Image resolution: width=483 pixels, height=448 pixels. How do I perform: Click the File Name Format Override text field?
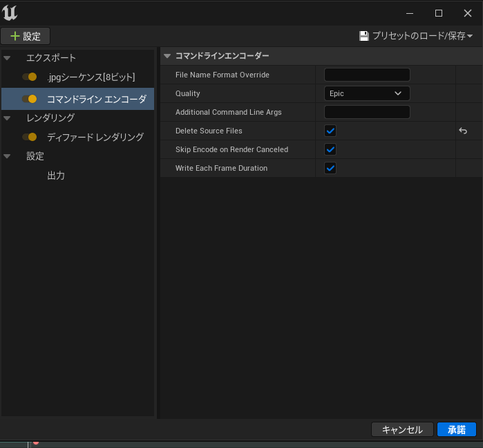367,75
